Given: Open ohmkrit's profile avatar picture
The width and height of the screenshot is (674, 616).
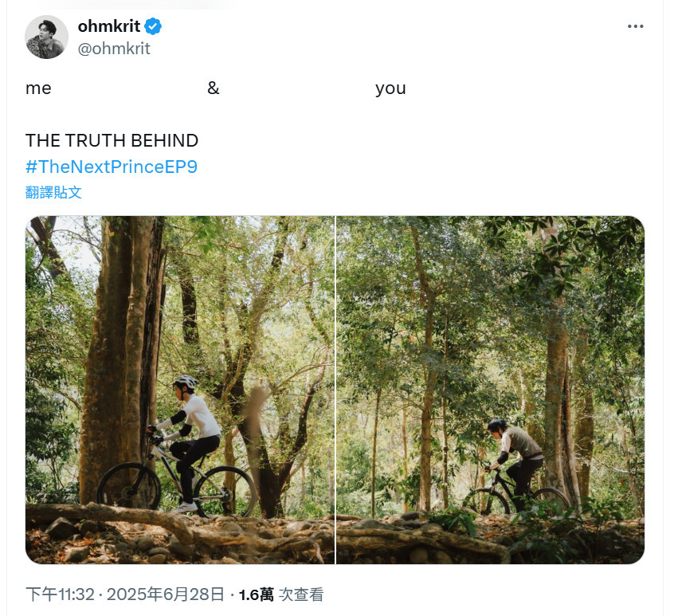Looking at the screenshot, I should [46, 37].
